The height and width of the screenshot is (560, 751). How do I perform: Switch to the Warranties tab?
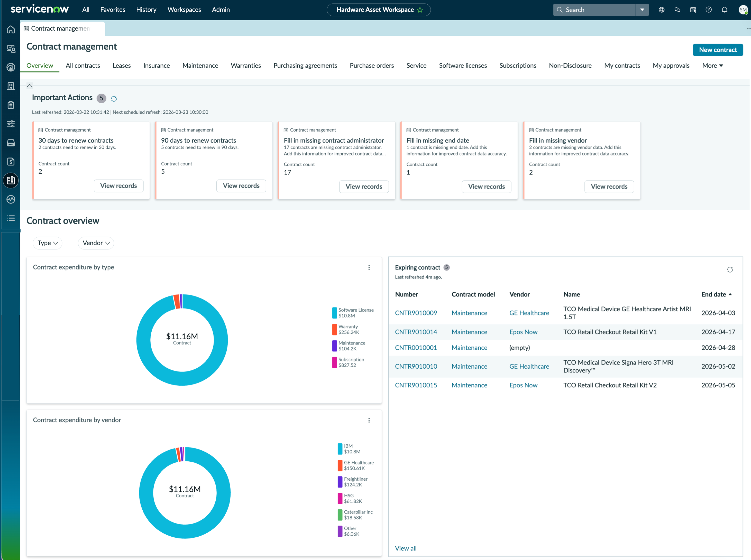click(246, 66)
